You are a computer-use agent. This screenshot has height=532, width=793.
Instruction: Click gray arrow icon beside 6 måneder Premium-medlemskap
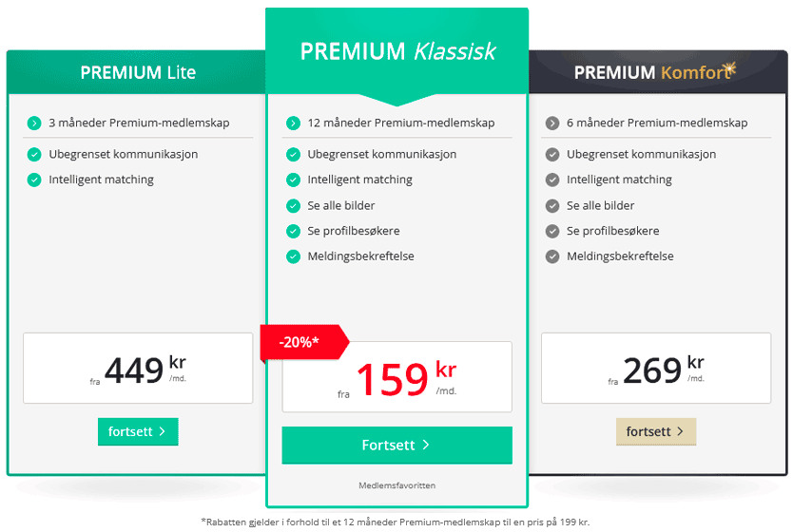[x=552, y=123]
